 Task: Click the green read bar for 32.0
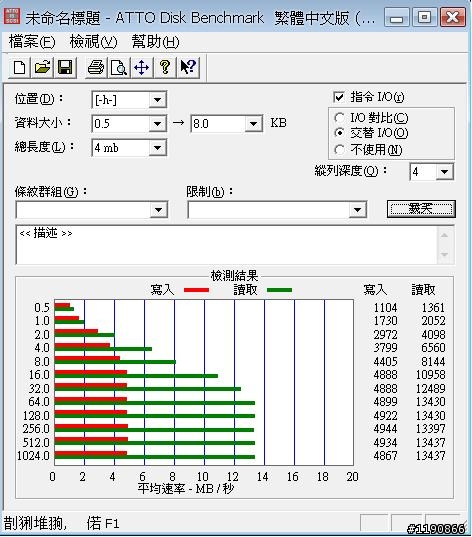tap(148, 389)
